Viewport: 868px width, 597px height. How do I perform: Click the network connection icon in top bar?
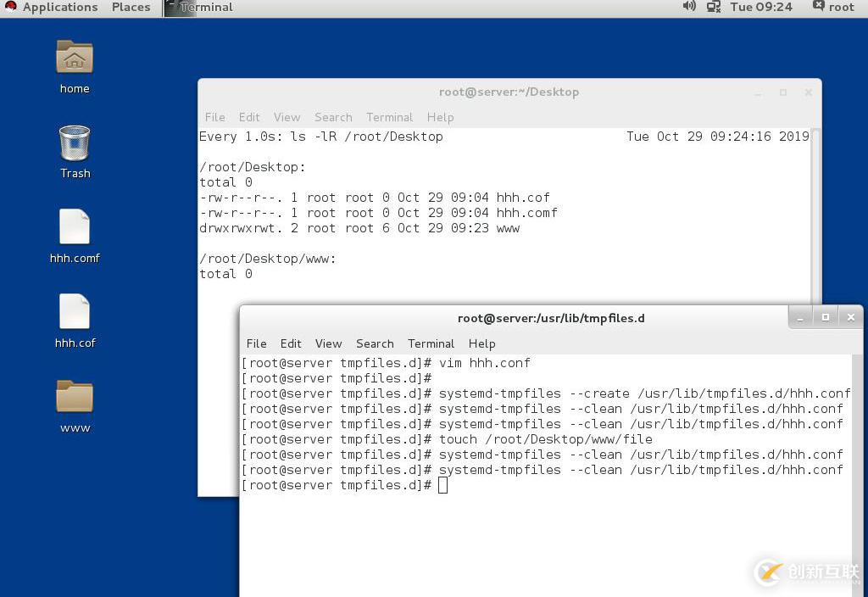point(714,7)
